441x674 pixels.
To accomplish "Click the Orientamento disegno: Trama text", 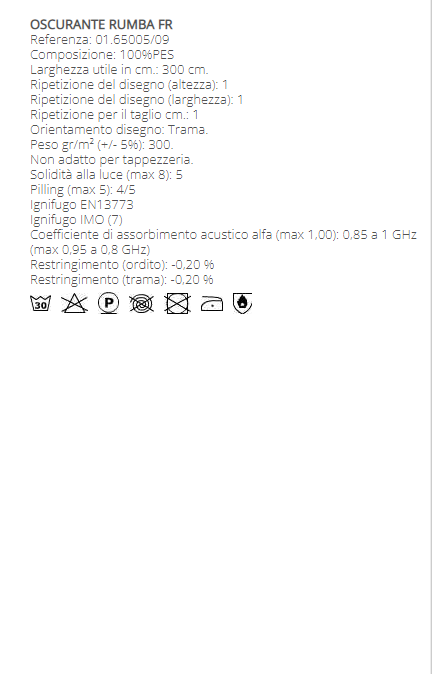I will pos(119,129).
